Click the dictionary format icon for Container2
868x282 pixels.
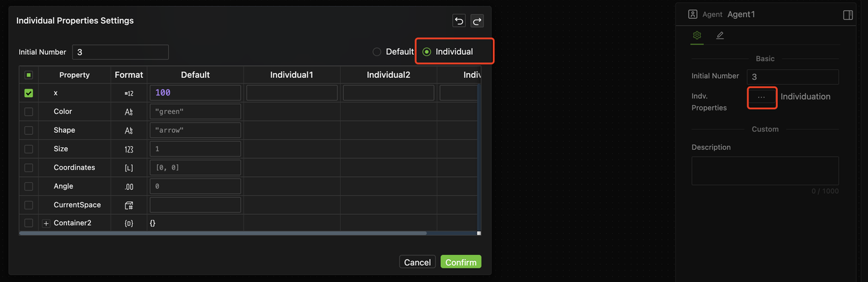[x=129, y=223]
